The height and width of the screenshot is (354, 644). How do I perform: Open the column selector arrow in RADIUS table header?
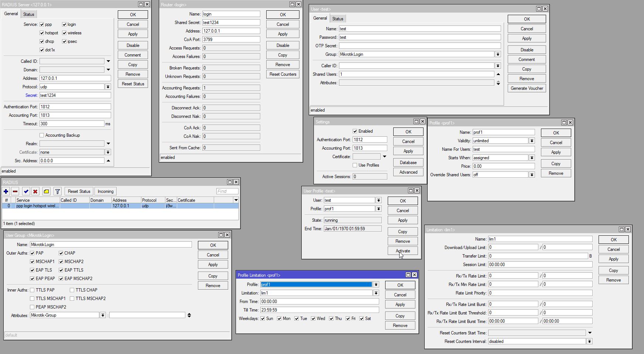[x=236, y=200]
